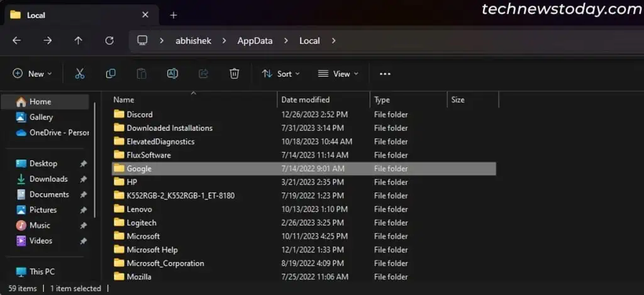Expand chevron after Local in address bar
Viewport: 644px width, 295px height.
coord(333,41)
